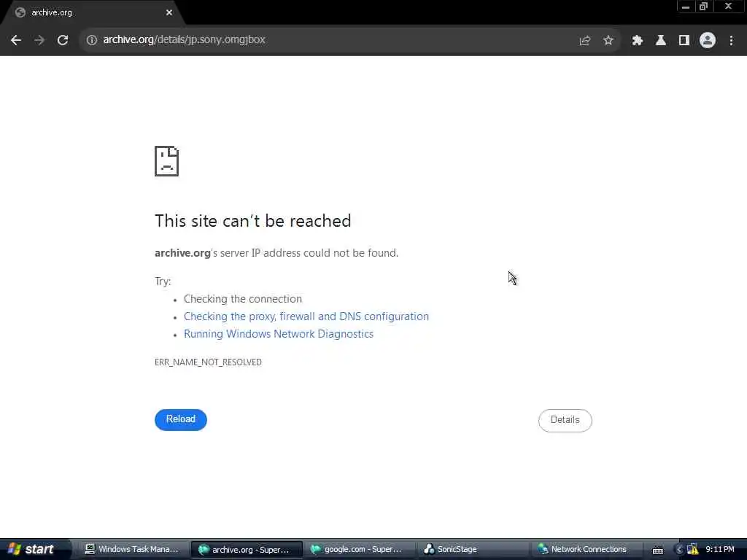Open the Chrome three-dot menu
This screenshot has height=560, width=747.
point(731,41)
